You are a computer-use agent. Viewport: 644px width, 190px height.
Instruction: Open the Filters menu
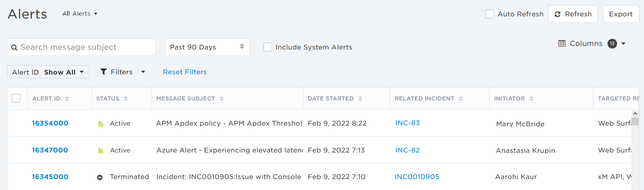coord(123,72)
